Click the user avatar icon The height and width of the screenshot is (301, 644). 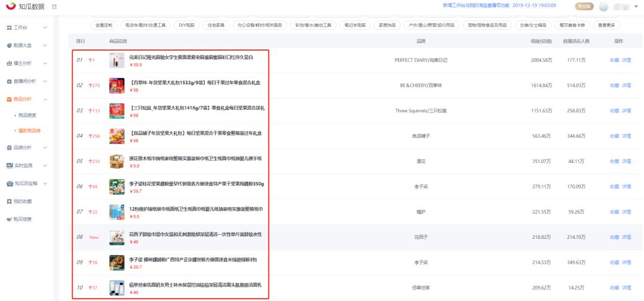[603, 7]
